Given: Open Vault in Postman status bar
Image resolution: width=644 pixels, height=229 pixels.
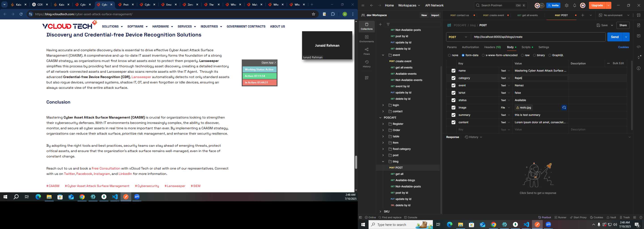Looking at the screenshot, I should (x=611, y=217).
